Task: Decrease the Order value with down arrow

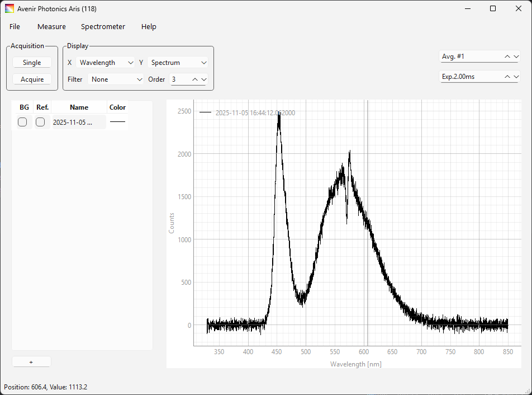Action: point(204,79)
